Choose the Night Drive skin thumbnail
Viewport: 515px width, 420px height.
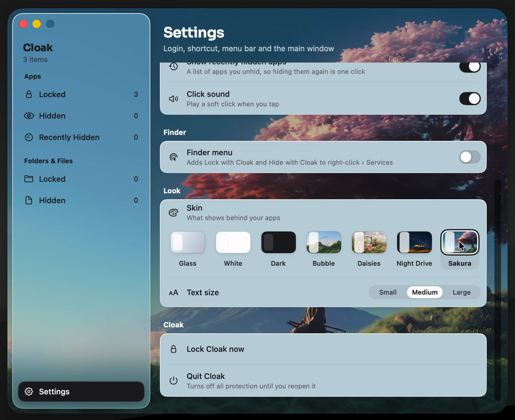pyautogui.click(x=415, y=243)
